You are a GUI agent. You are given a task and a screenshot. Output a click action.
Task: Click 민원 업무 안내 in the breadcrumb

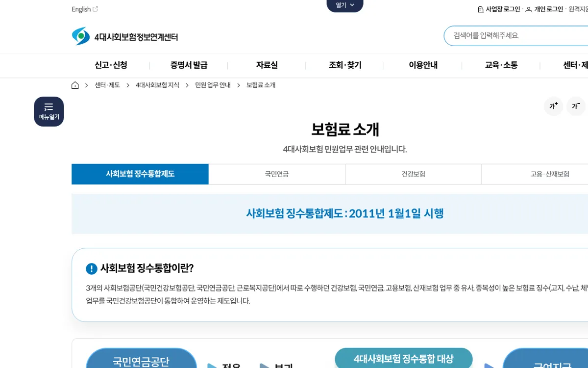click(213, 85)
